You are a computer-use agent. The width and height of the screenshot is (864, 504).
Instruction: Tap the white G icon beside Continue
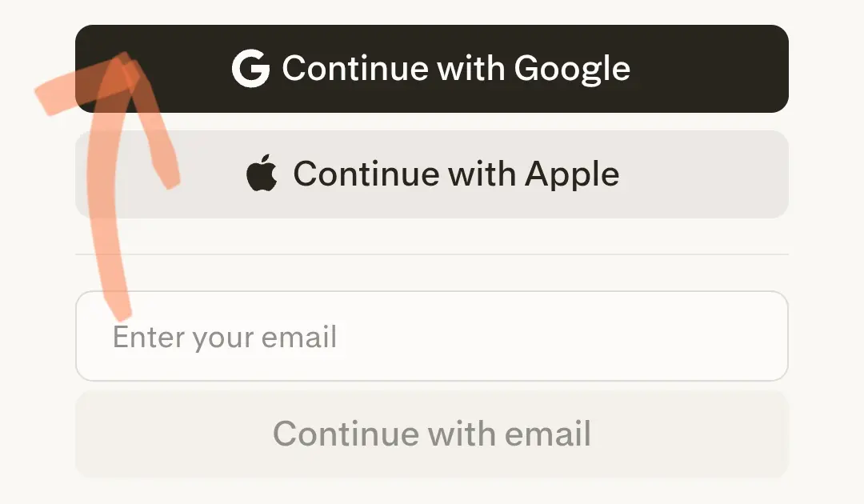250,68
